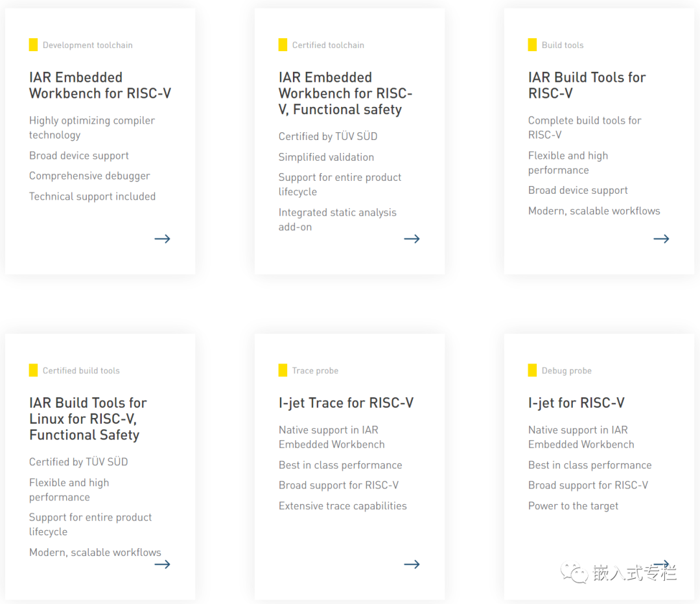Screen dimensions: 700x604
Task: Click the Certified build tools label
Action: [81, 371]
